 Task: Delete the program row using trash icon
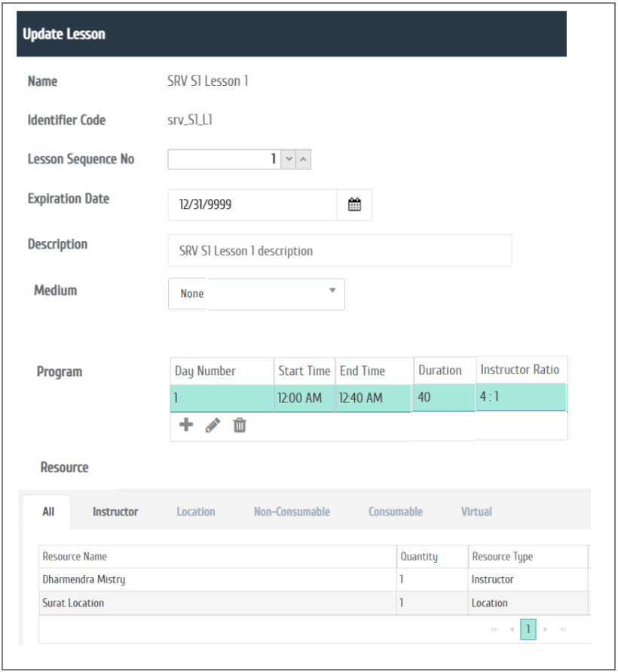coord(240,426)
